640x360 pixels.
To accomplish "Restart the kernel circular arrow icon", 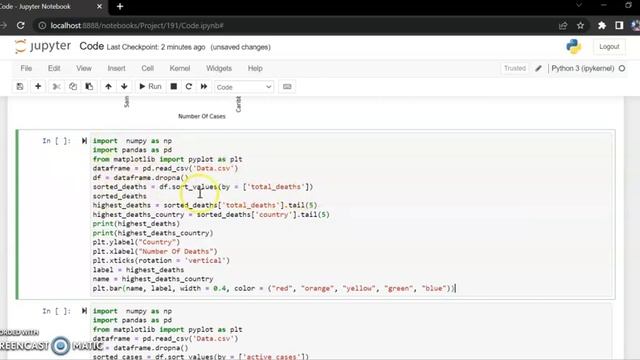I will click(x=189, y=87).
